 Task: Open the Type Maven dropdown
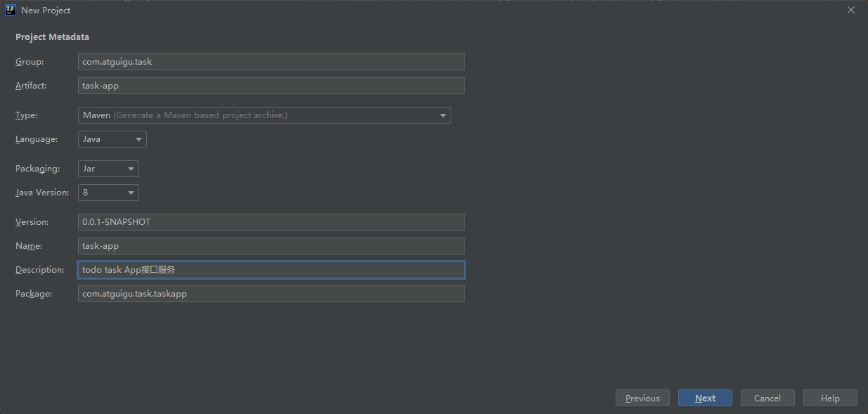coord(264,115)
